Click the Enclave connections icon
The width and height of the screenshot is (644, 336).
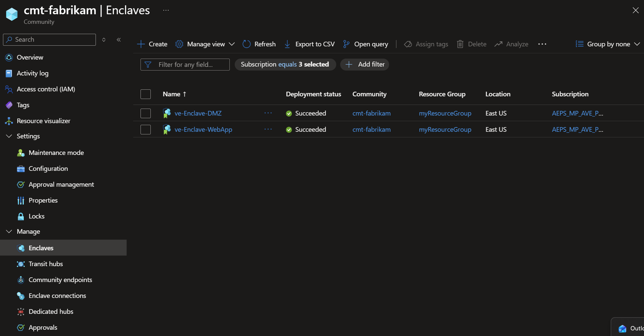tap(21, 296)
